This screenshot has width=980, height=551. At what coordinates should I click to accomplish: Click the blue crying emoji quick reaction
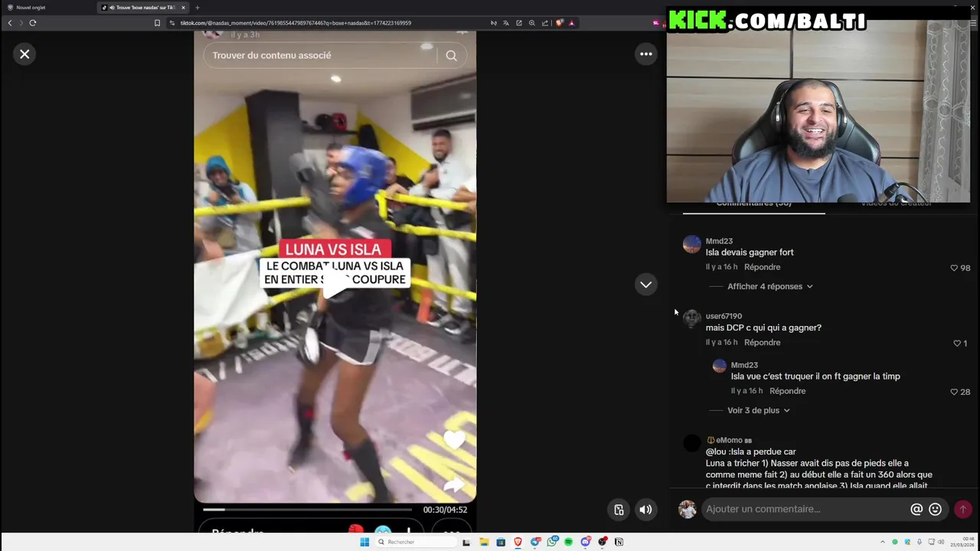click(383, 530)
